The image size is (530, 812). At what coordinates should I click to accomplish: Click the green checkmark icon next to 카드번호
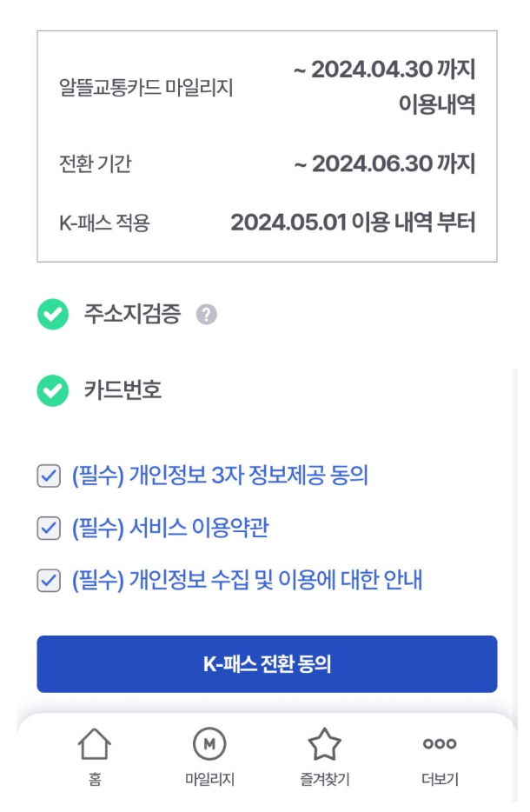53,386
